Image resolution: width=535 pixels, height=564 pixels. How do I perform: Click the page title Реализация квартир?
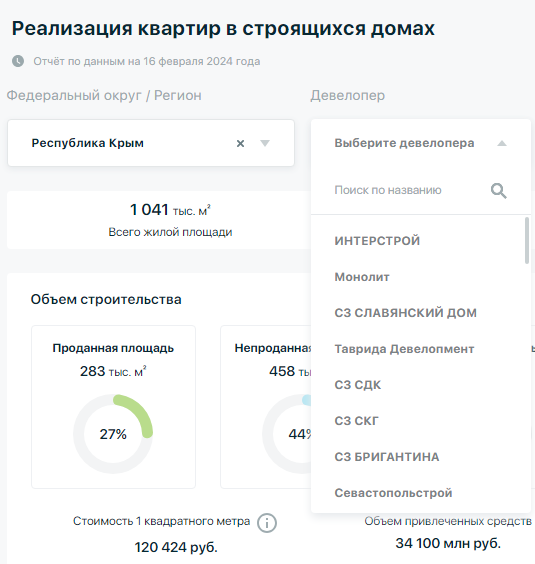tap(223, 28)
